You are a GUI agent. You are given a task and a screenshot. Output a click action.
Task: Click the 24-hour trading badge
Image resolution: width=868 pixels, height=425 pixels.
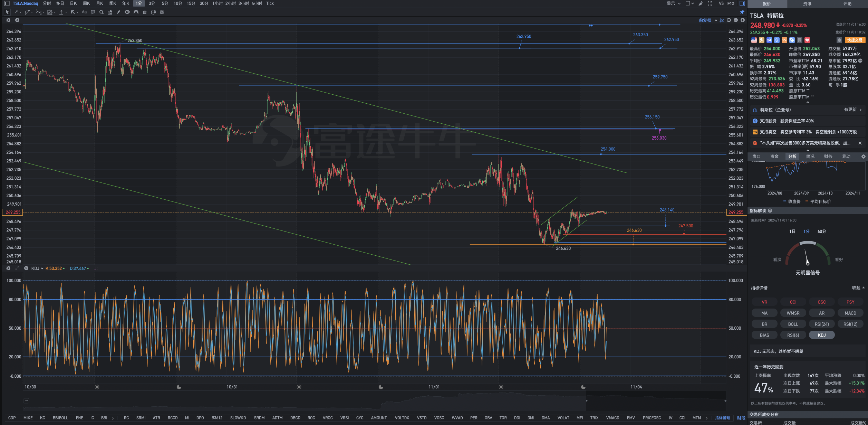(769, 40)
